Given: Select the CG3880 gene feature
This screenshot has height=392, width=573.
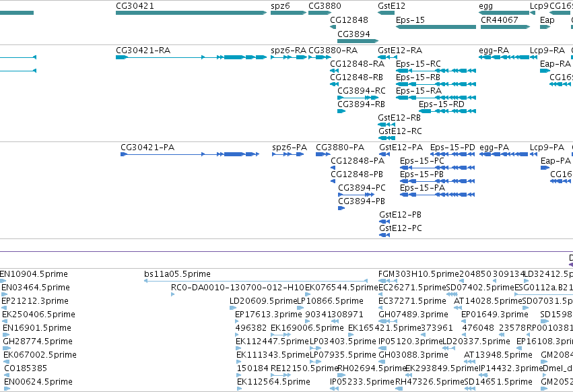Looking at the screenshot, I should tap(320, 13).
